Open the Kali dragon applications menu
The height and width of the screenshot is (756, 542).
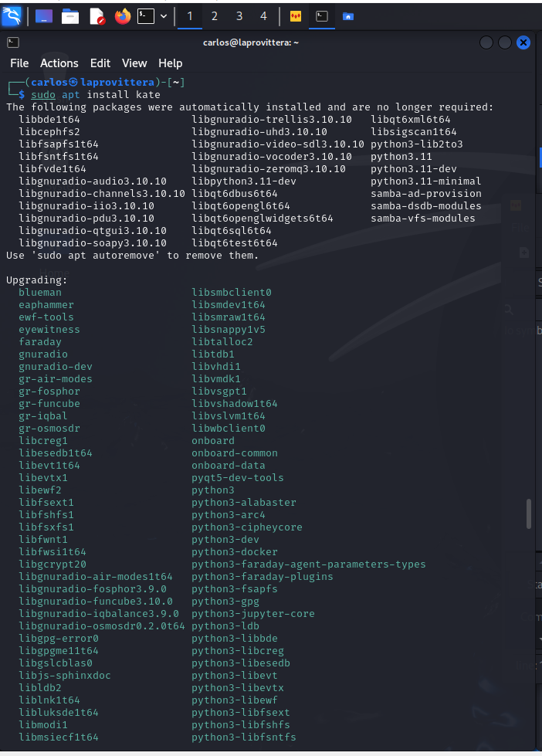pyautogui.click(x=12, y=16)
